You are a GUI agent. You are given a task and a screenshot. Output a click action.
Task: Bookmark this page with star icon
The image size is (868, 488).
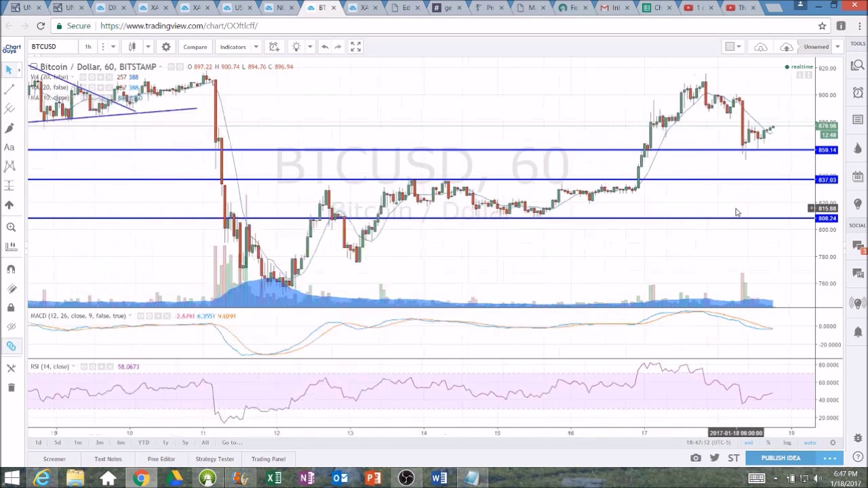click(822, 26)
